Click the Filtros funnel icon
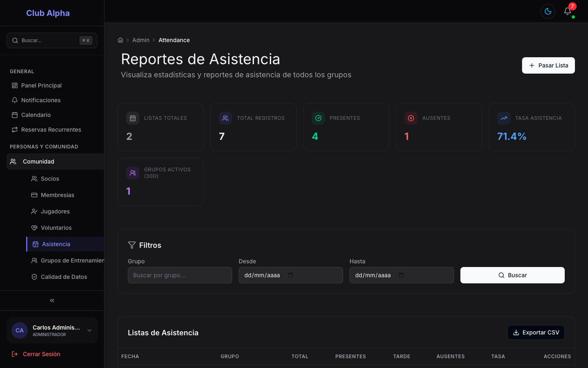This screenshot has height=368, width=588. (x=132, y=245)
